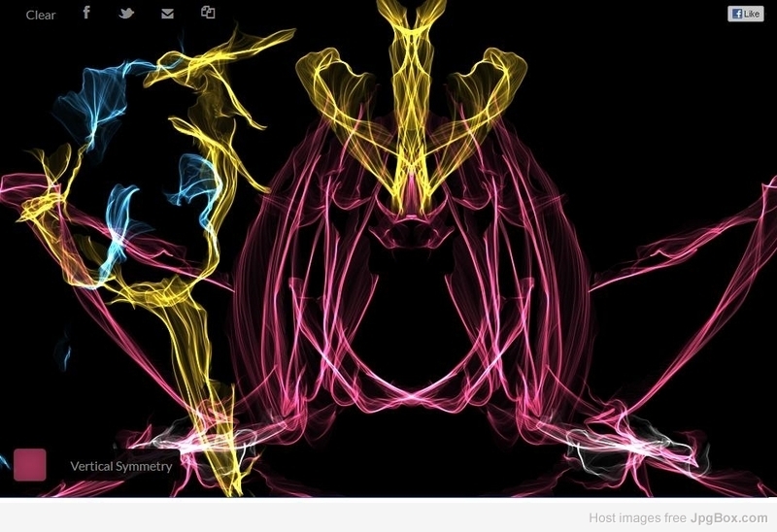The image size is (777, 532).
Task: Click the 'Host images free' footer text
Action: 637,517
